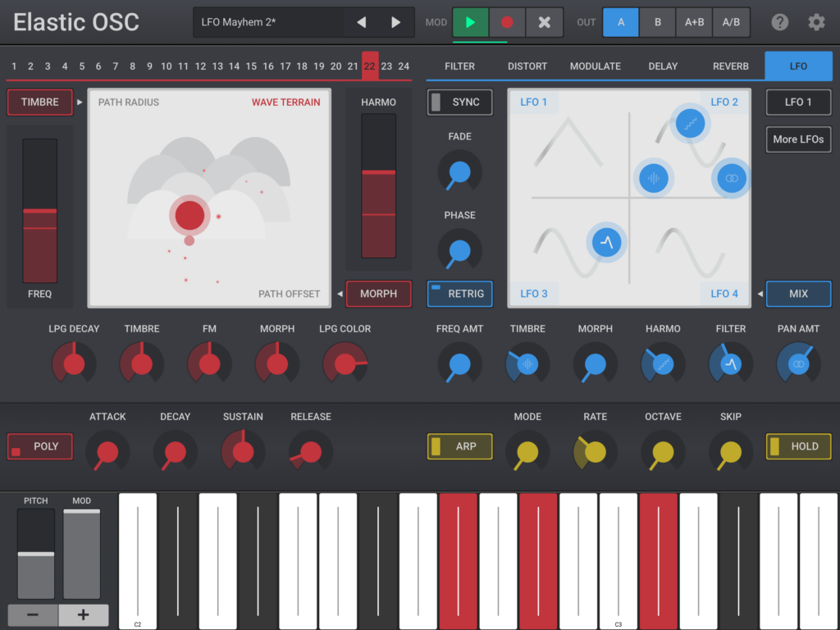840x630 pixels.
Task: Select the stepped LFO 2 node in LFO pad
Action: (690, 123)
